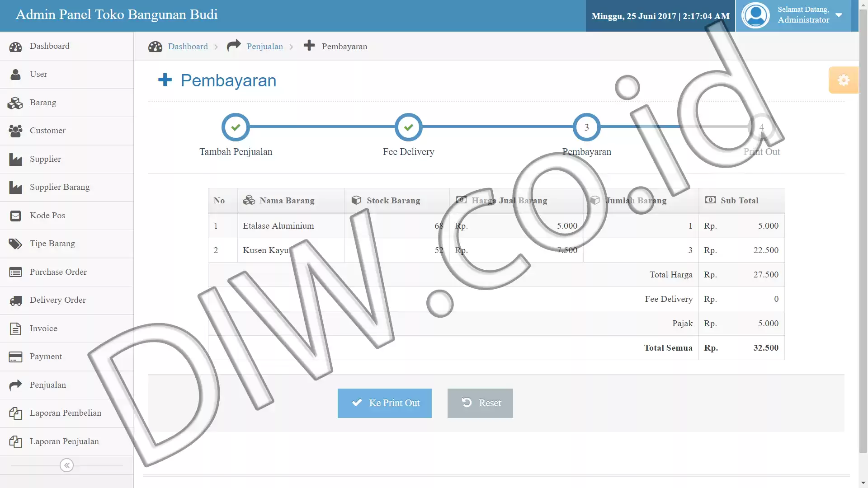Collapse the sidebar with double-chevron button

pyautogui.click(x=66, y=465)
